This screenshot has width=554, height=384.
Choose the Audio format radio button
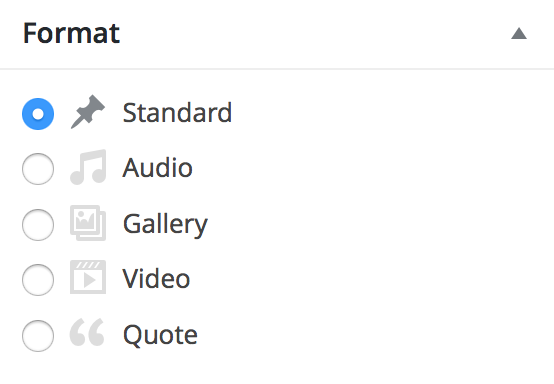[x=38, y=169]
